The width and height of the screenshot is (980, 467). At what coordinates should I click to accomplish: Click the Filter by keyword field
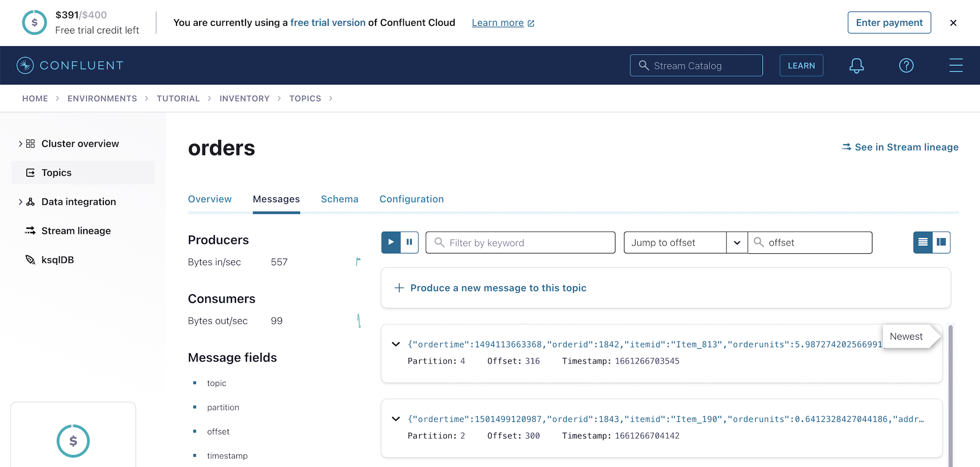coord(520,242)
